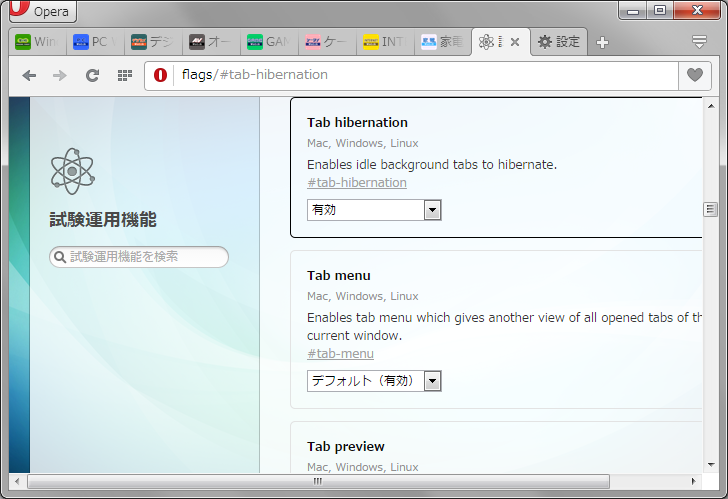The image size is (728, 499).
Task: Click the Tab preview heading
Action: (345, 447)
